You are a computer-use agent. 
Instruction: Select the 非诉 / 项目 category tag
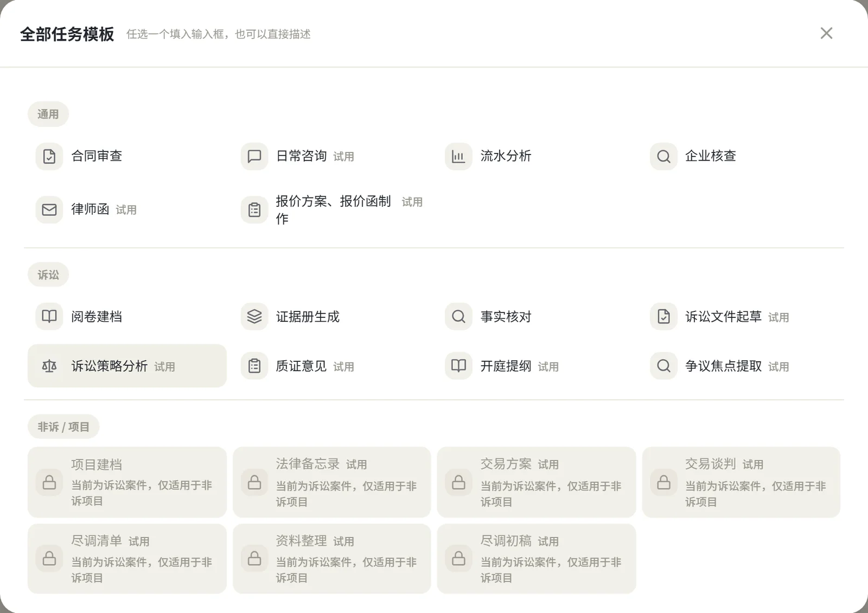coord(63,427)
